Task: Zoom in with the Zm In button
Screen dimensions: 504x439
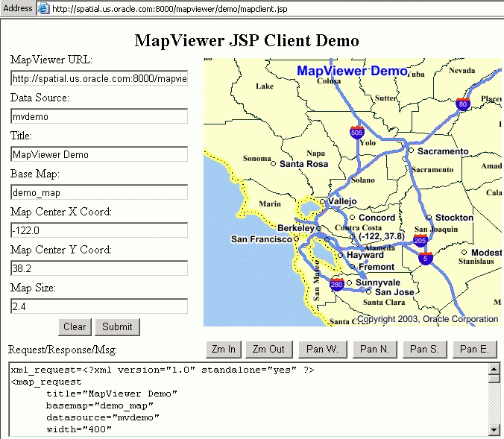Action: (x=224, y=349)
